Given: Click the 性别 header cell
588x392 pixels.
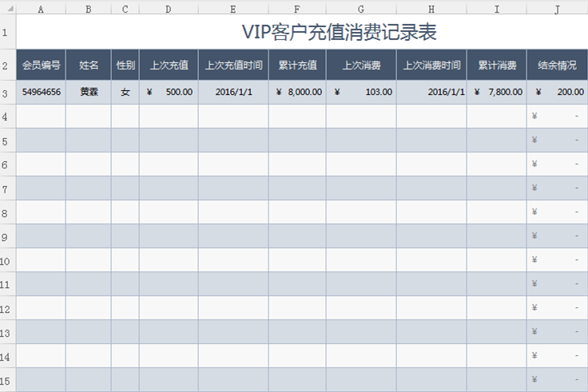Looking at the screenshot, I should click(x=125, y=65).
